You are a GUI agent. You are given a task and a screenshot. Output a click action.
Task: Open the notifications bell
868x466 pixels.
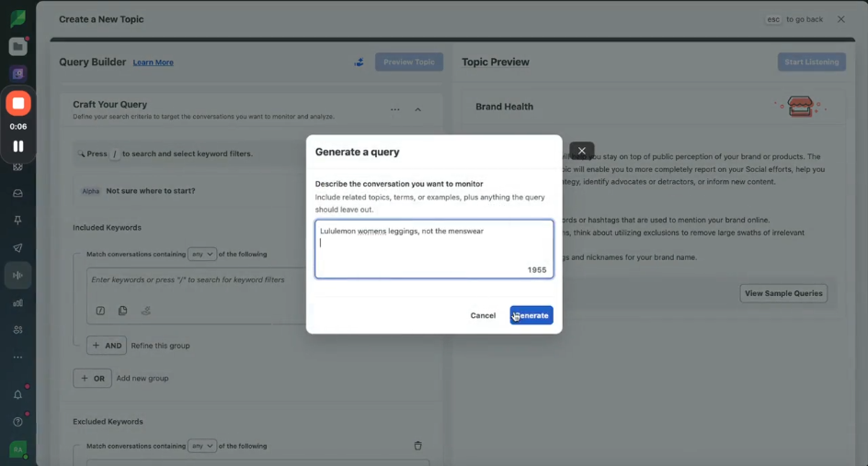[17, 394]
